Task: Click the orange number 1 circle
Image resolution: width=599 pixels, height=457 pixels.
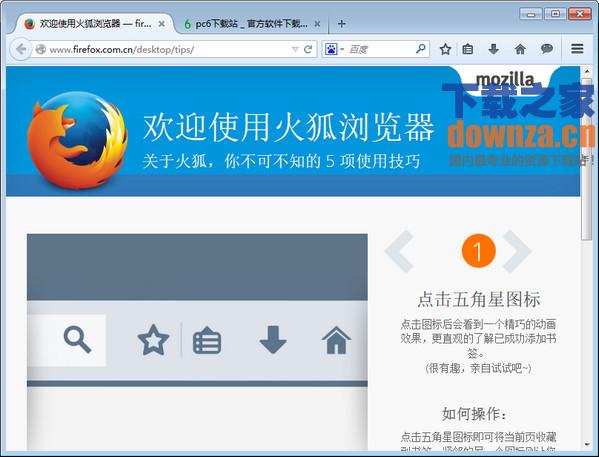Action: coord(478,251)
